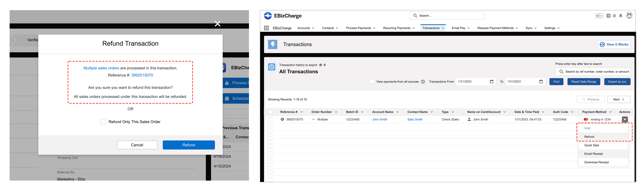Click the setup gear icon
644x191 pixels.
[614, 16]
